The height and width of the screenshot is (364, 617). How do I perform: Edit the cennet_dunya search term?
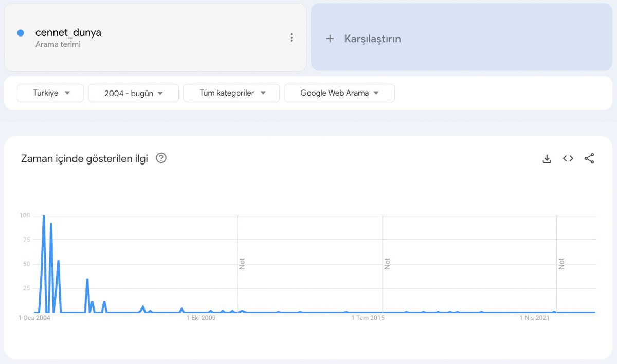tap(68, 33)
